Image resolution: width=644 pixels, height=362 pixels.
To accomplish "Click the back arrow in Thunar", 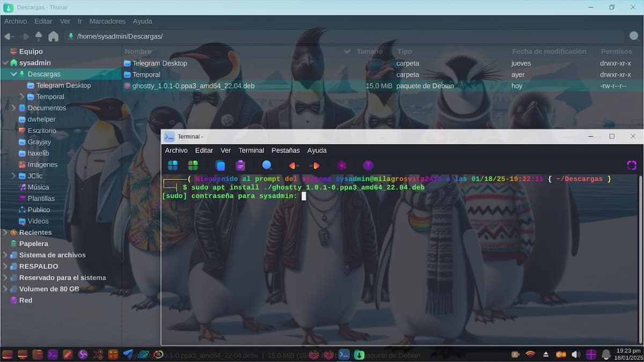I will [9, 36].
